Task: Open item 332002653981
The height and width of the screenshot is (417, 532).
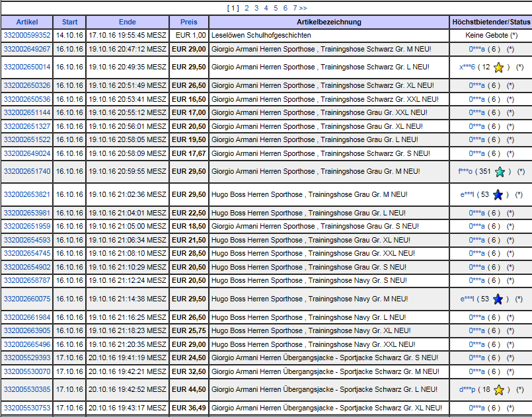Action: coord(27,213)
